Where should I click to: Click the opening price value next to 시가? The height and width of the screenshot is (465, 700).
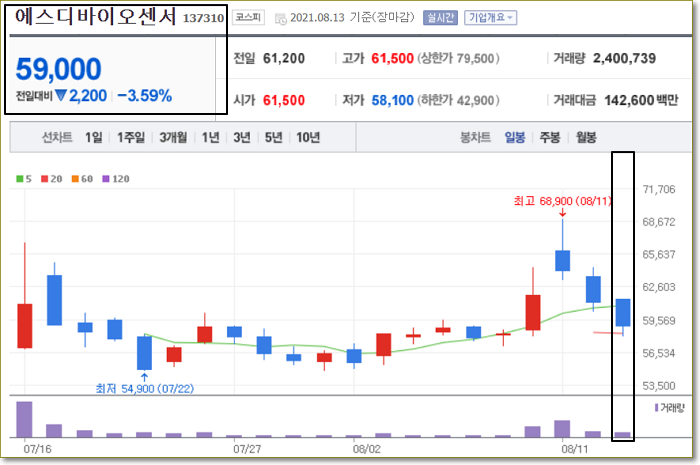click(x=284, y=100)
